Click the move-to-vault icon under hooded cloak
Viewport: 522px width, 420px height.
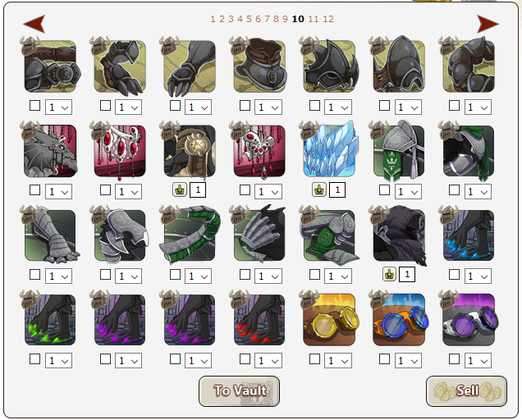[389, 275]
